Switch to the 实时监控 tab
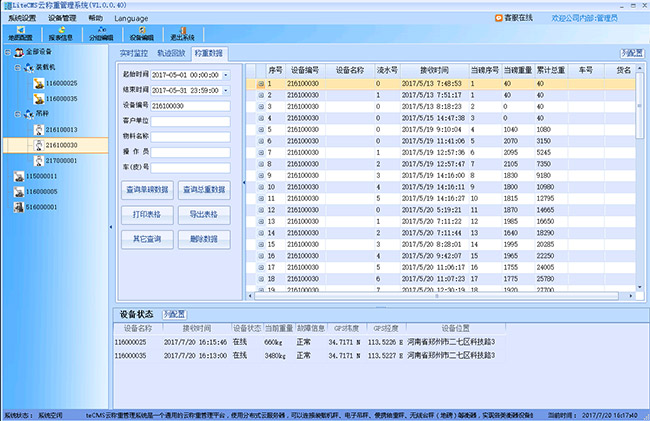Viewport: 650px width, 421px height. [x=133, y=51]
